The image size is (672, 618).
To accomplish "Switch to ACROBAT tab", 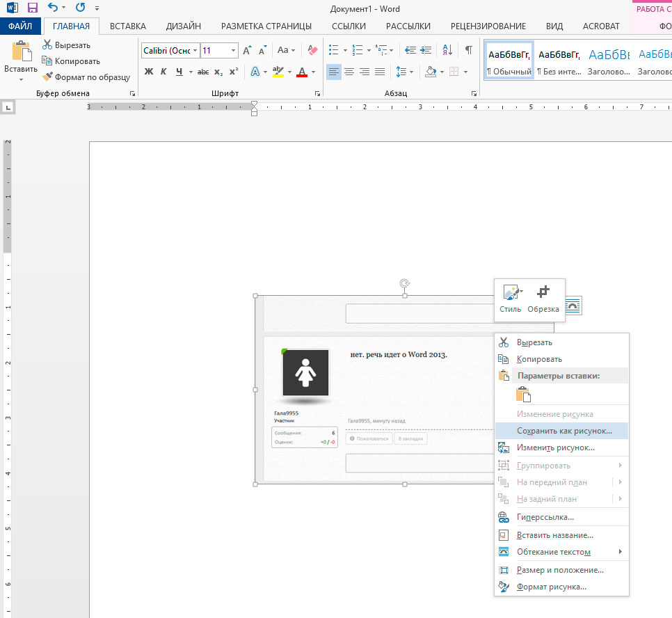I will 601,26.
